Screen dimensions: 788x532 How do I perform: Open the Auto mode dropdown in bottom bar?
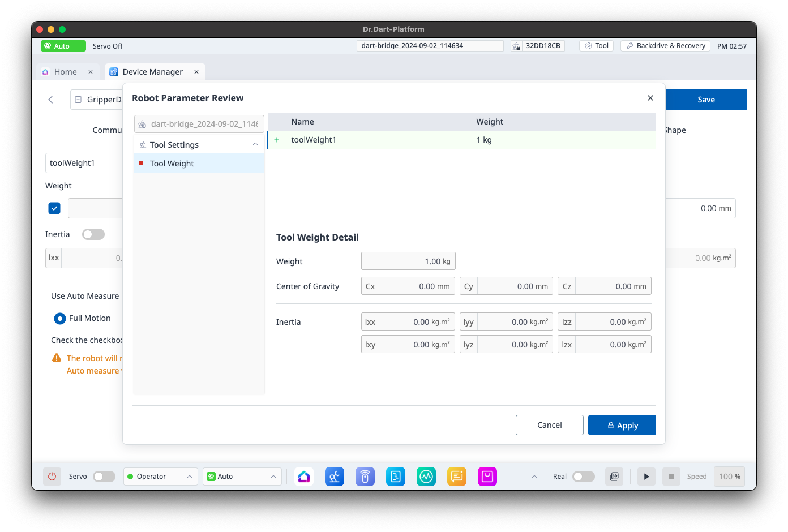pyautogui.click(x=242, y=477)
